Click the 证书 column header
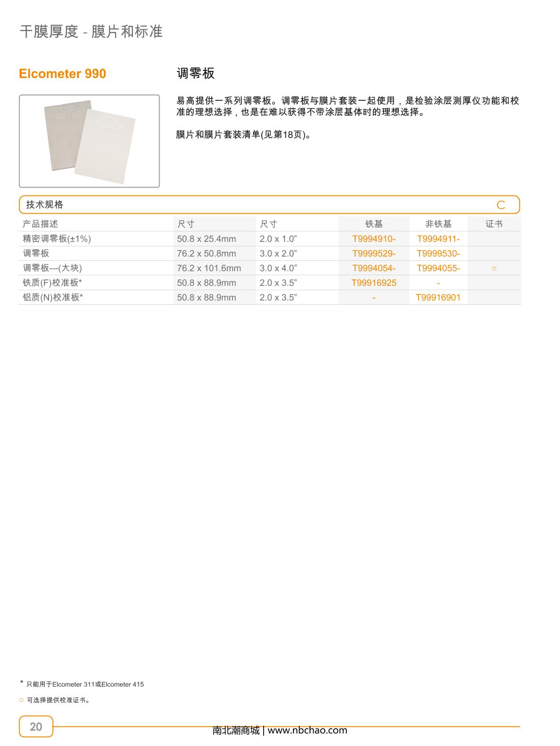 pos(494,224)
